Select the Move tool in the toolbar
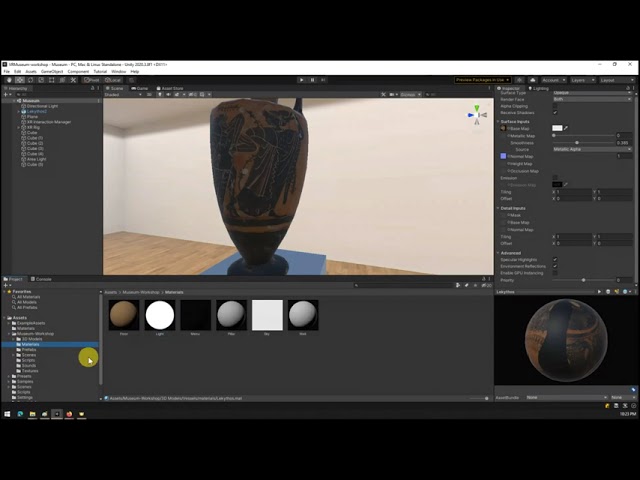The width and height of the screenshot is (640, 480). 20,80
